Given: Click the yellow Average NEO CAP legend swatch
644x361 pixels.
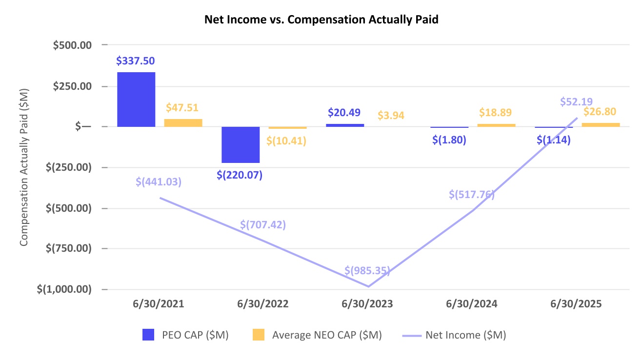Looking at the screenshot, I should [x=259, y=335].
